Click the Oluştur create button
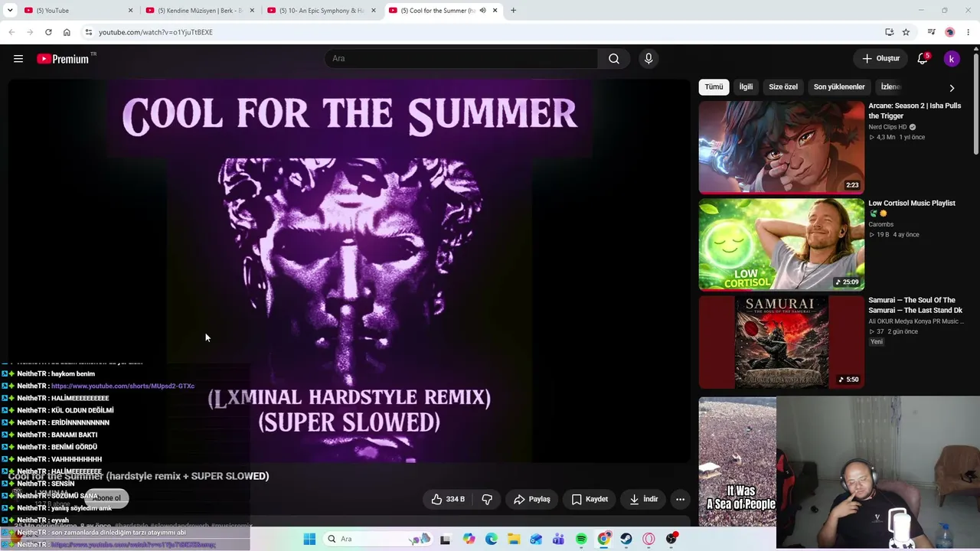 tap(880, 59)
